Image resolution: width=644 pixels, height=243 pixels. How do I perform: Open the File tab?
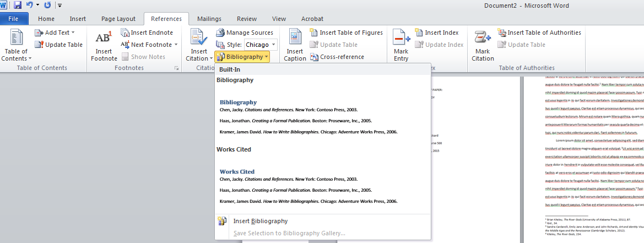tap(14, 19)
